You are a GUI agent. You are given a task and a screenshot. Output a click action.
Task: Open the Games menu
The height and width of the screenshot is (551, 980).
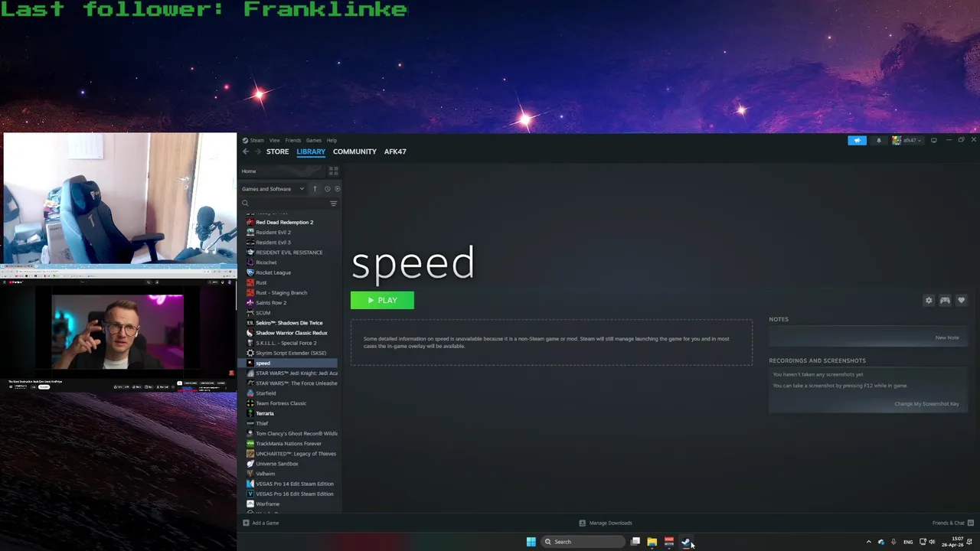pos(314,140)
